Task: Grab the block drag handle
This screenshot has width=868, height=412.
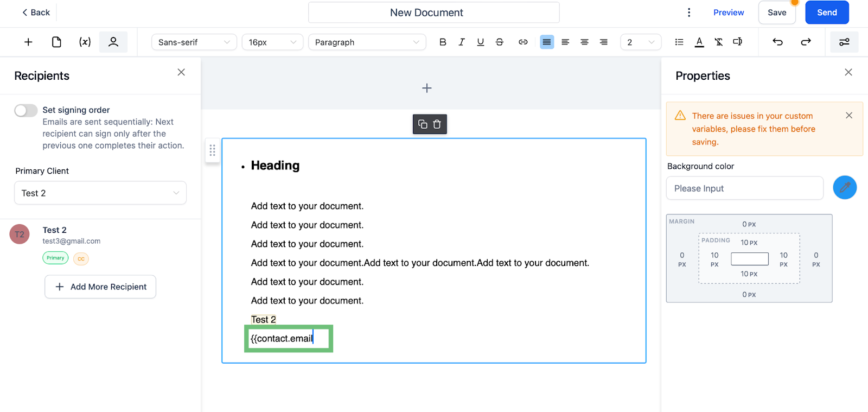Action: click(213, 150)
